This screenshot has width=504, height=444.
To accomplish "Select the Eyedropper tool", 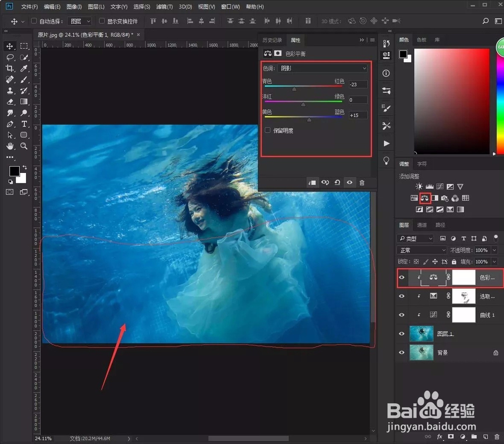I will pos(24,68).
